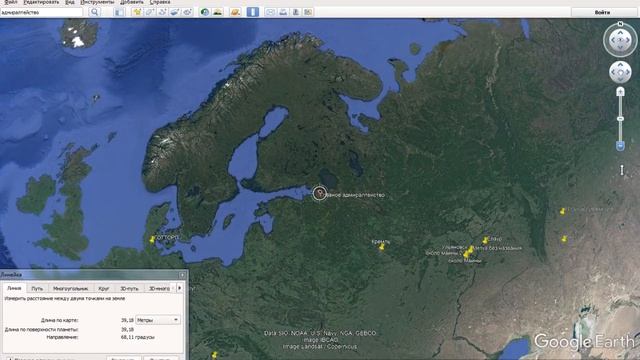
Task: Open the Файл menu
Action: [11, 2]
